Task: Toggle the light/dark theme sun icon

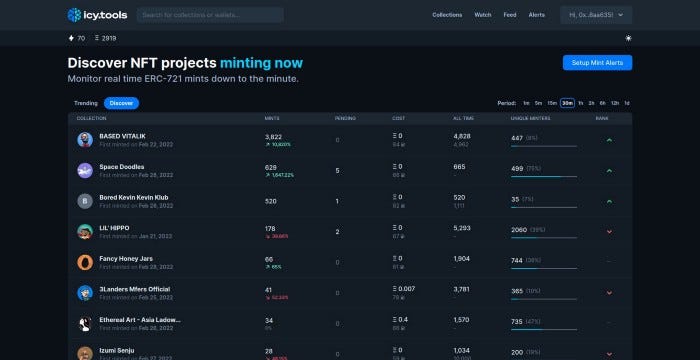Action: coord(628,38)
